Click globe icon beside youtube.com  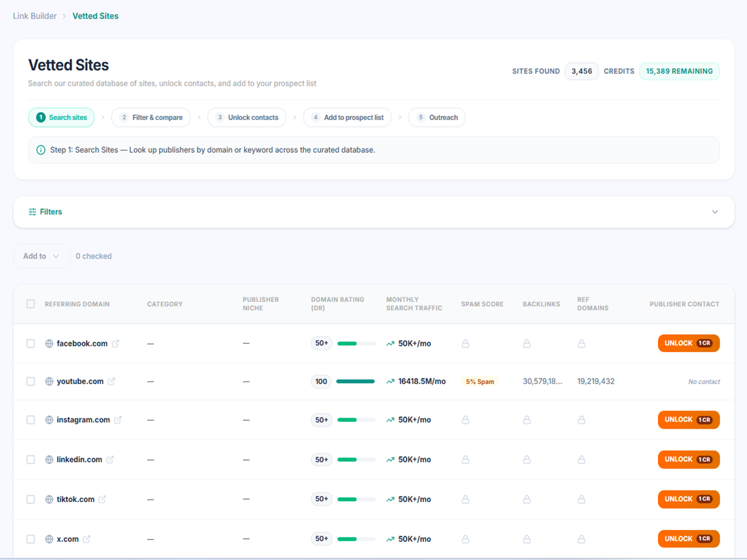[49, 381]
